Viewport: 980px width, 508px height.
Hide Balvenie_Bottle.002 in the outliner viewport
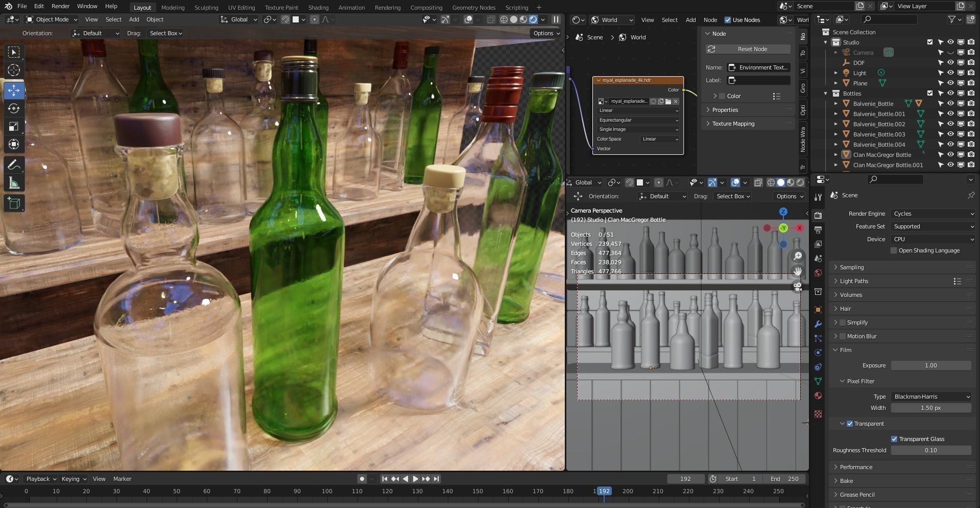point(950,124)
